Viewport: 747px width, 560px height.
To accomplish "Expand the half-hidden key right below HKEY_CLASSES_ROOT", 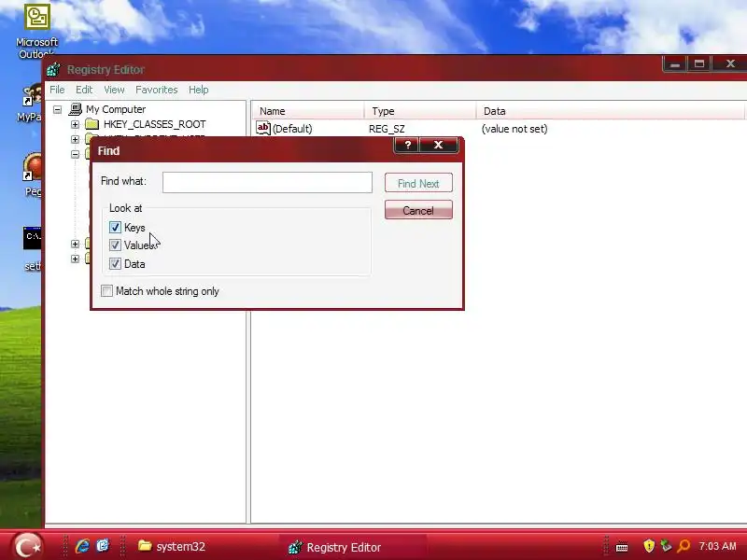I will (x=75, y=139).
